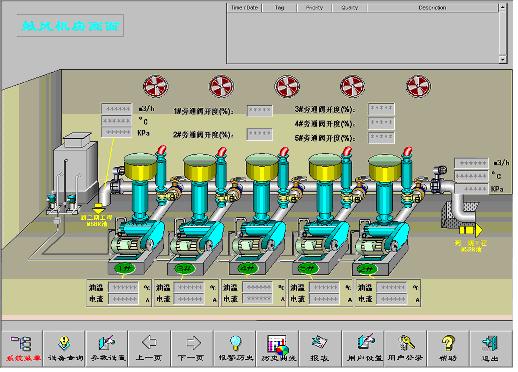Open the 系统菜单 system menu icon
518x372 pixels.
[22, 348]
